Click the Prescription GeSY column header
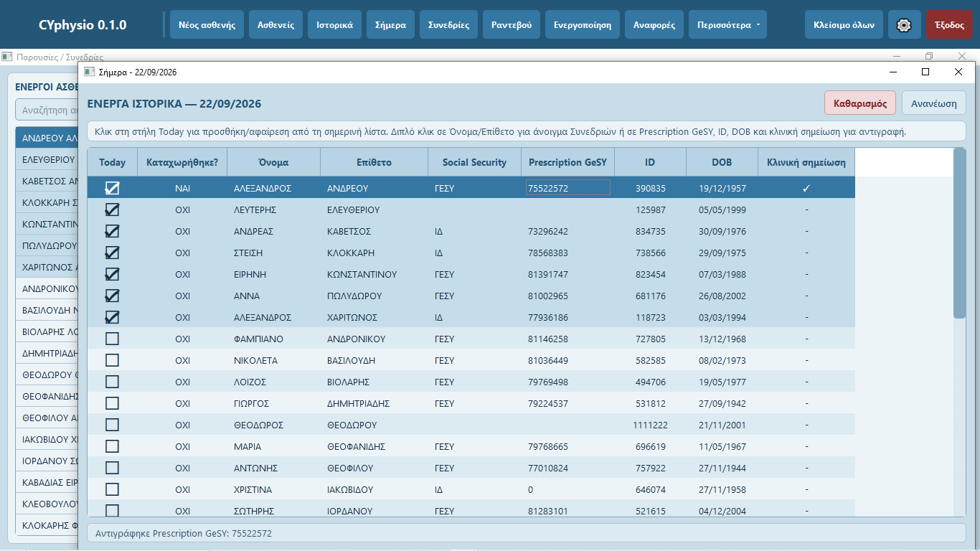Image resolution: width=980 pixels, height=551 pixels. 567,162
